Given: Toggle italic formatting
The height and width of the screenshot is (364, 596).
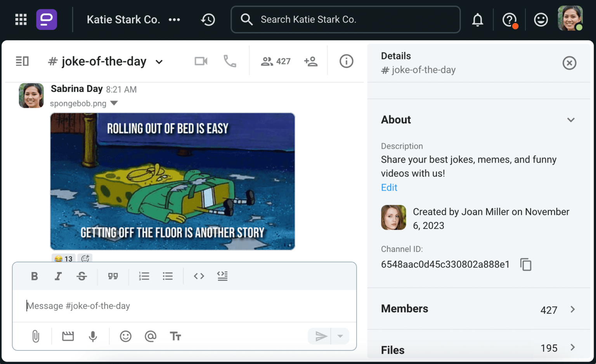Looking at the screenshot, I should (58, 276).
